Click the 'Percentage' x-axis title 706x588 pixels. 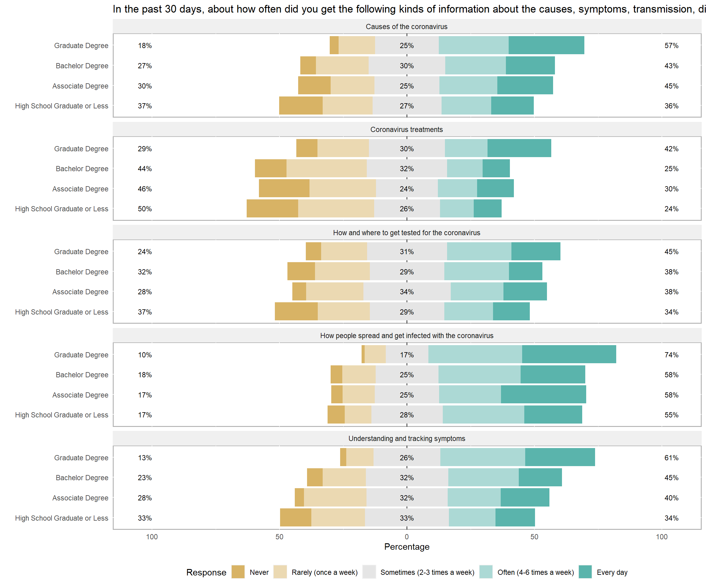[407, 547]
